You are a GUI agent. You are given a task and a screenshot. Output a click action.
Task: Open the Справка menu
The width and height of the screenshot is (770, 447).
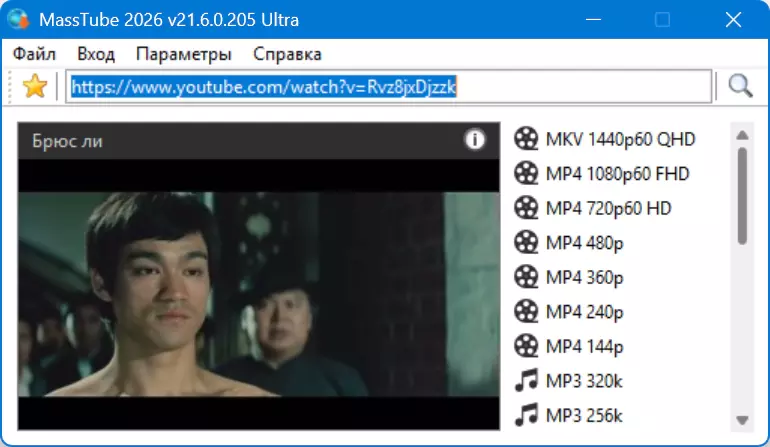click(287, 54)
